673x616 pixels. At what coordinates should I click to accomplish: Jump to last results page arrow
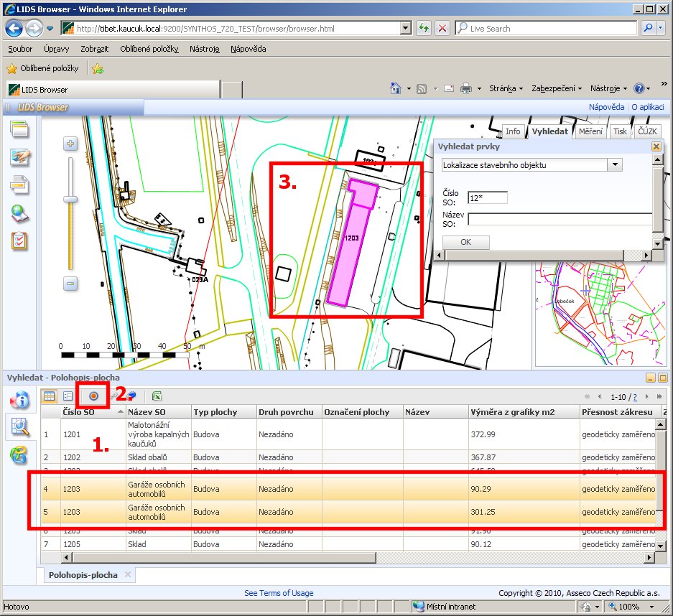(x=659, y=397)
